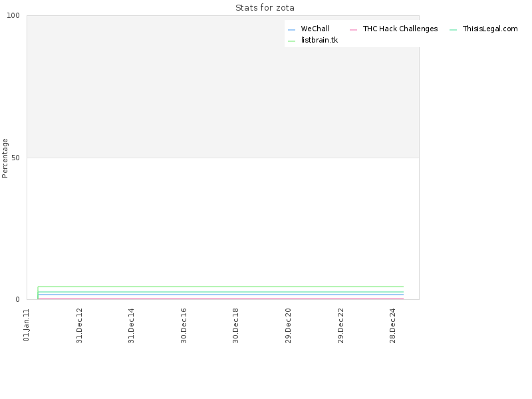Click the 29.Dec.22 date label
The height and width of the screenshot is (399, 532).
(x=340, y=326)
